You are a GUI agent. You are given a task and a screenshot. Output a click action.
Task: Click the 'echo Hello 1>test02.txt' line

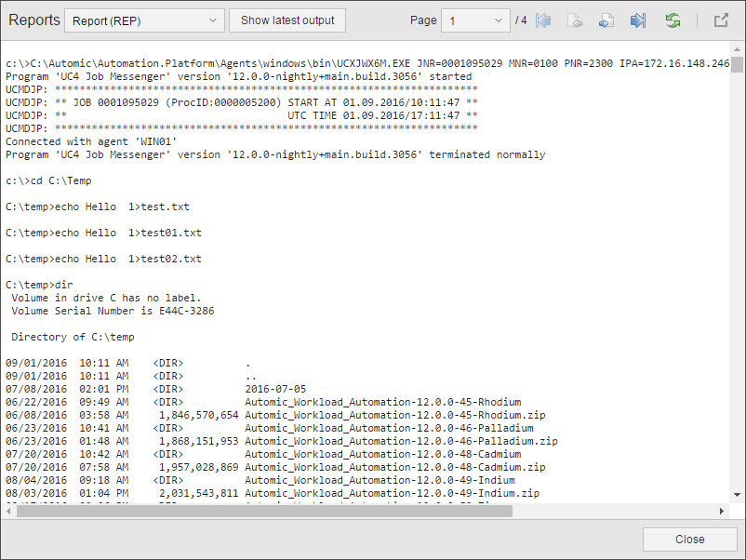click(x=104, y=259)
